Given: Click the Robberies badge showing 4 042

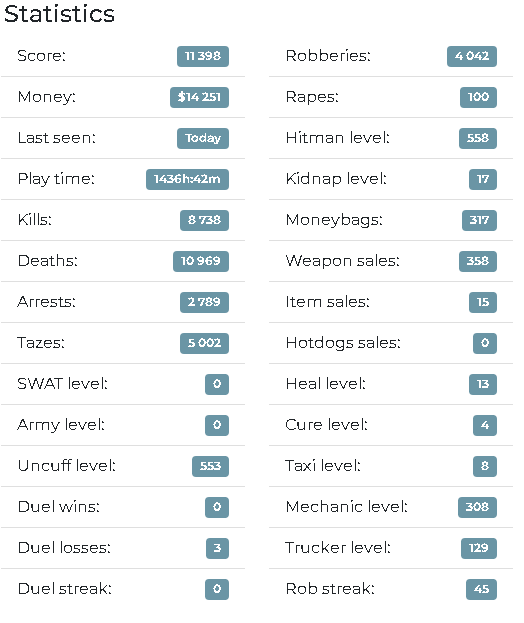Looking at the screenshot, I should 472,56.
